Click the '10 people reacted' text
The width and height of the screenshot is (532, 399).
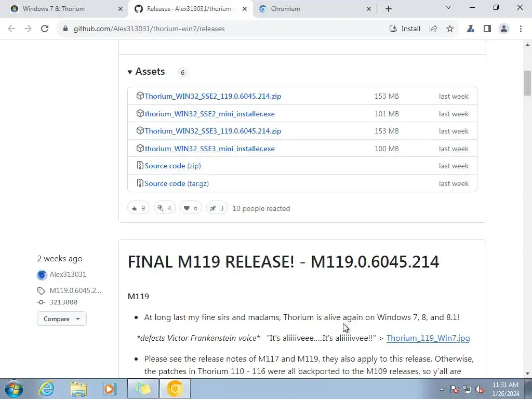[261, 208]
